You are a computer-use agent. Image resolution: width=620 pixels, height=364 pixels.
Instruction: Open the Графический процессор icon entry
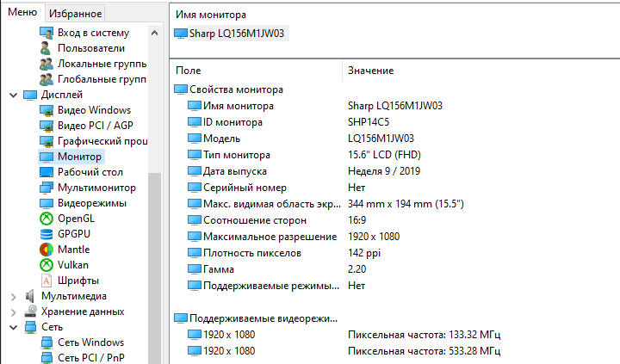(x=46, y=141)
